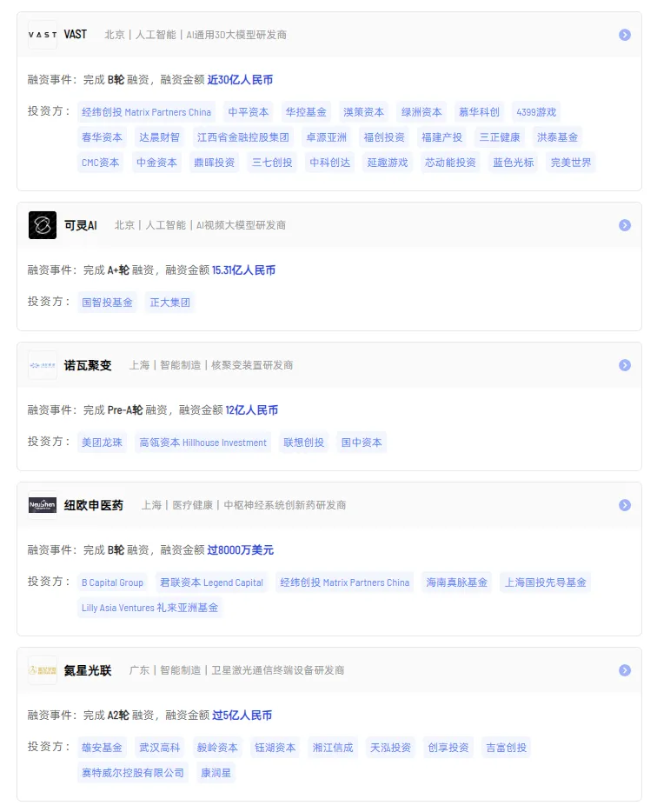Open the B Capital Group investor tag
This screenshot has height=812, width=657.
tap(112, 582)
